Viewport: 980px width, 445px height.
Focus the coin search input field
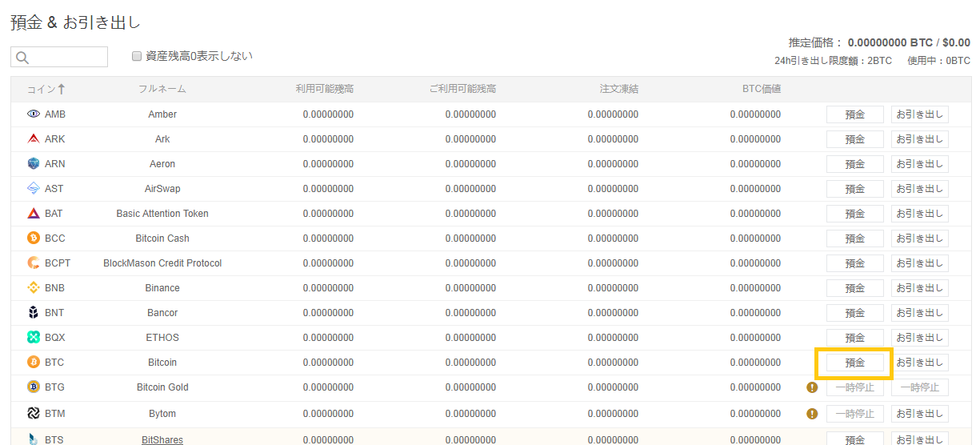click(67, 57)
